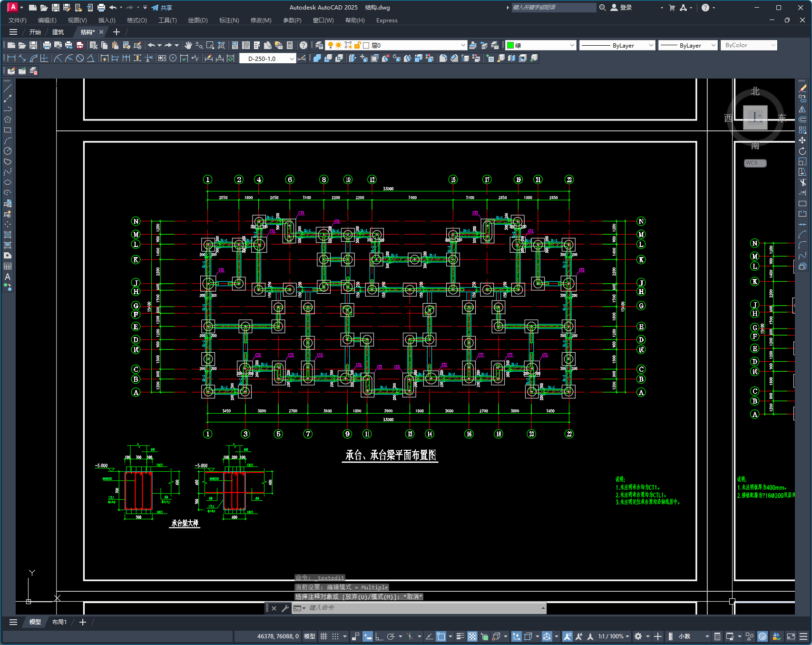Image resolution: width=812 pixels, height=645 pixels.
Task: Click the Autodesk App Store cart icon
Action: (x=672, y=8)
